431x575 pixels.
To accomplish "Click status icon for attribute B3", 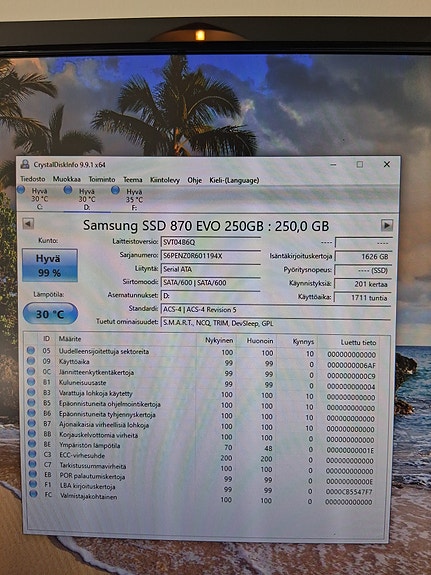I will coord(32,392).
